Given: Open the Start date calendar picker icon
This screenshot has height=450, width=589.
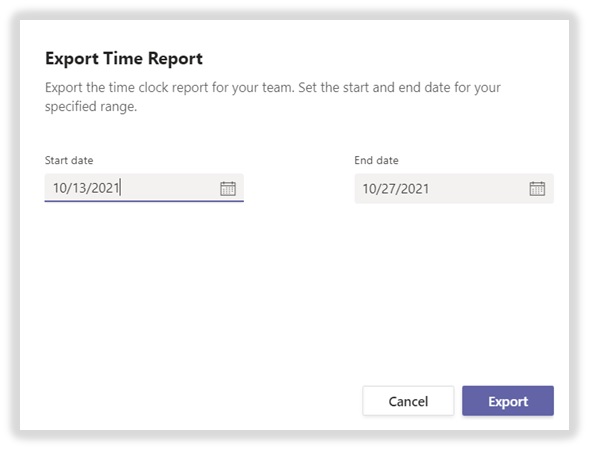Looking at the screenshot, I should pyautogui.click(x=228, y=188).
